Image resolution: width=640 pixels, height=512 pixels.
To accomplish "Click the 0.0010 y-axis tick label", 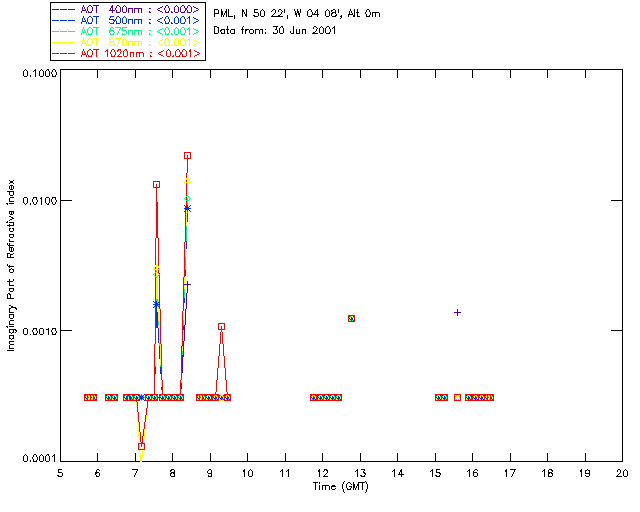I will point(40,331).
